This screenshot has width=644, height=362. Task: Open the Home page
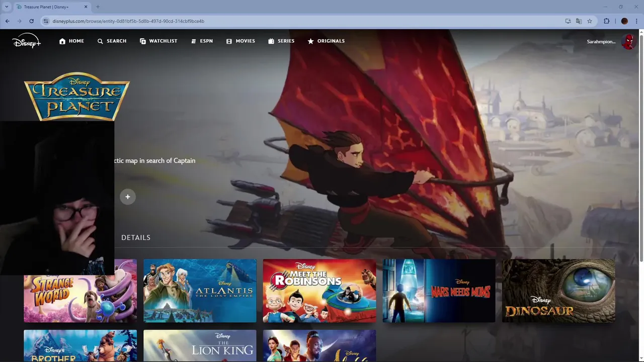pos(71,41)
